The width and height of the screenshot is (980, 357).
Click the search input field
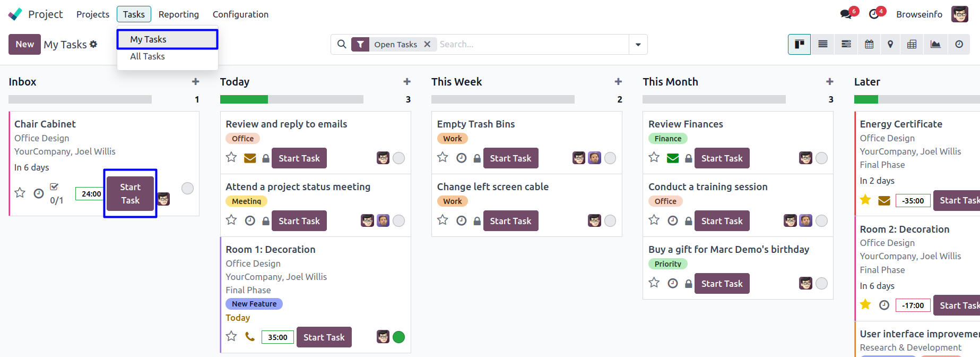click(x=532, y=45)
